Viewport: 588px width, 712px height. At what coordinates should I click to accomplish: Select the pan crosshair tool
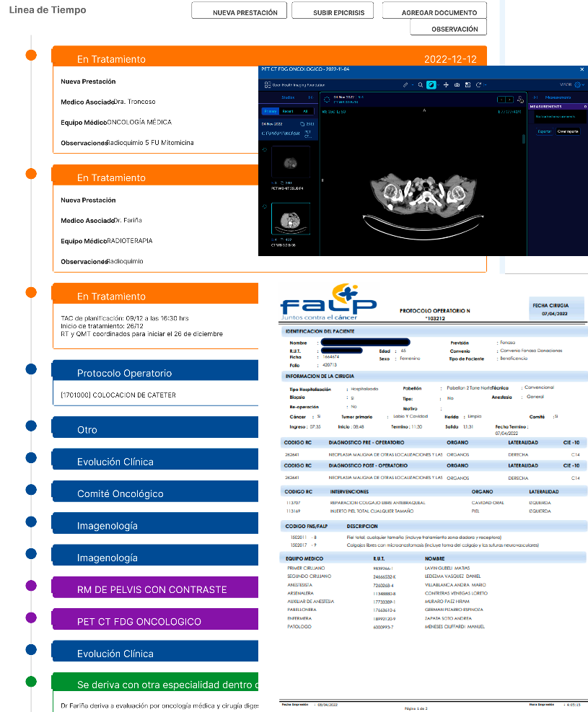(446, 85)
